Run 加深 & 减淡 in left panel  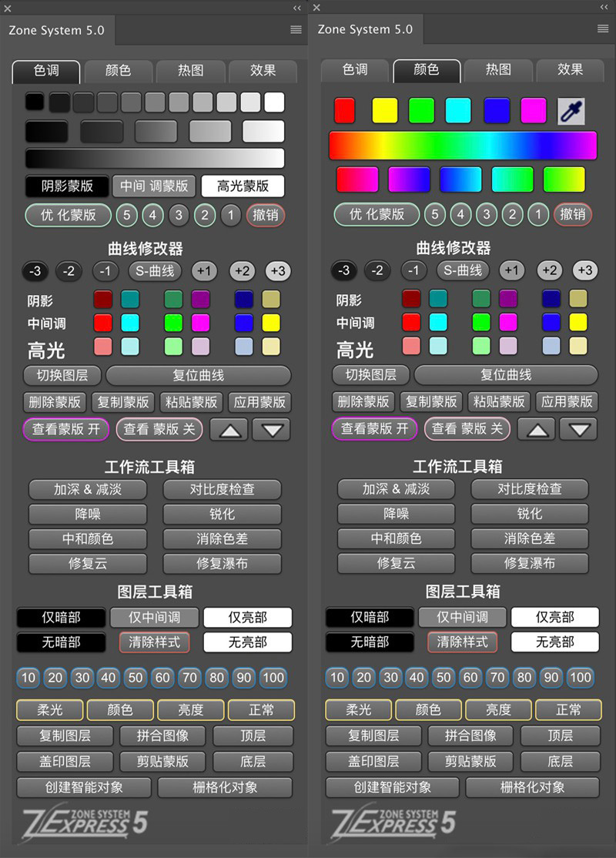point(88,490)
